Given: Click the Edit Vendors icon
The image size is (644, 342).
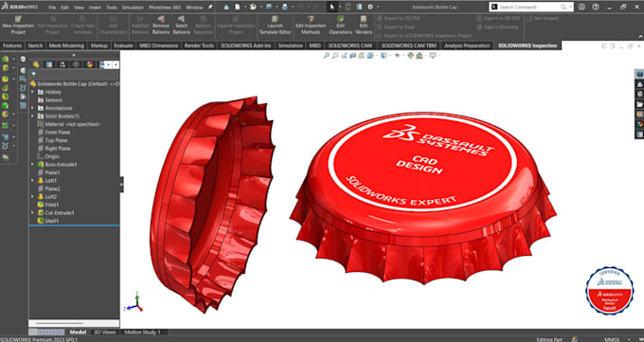Looking at the screenshot, I should tap(364, 19).
